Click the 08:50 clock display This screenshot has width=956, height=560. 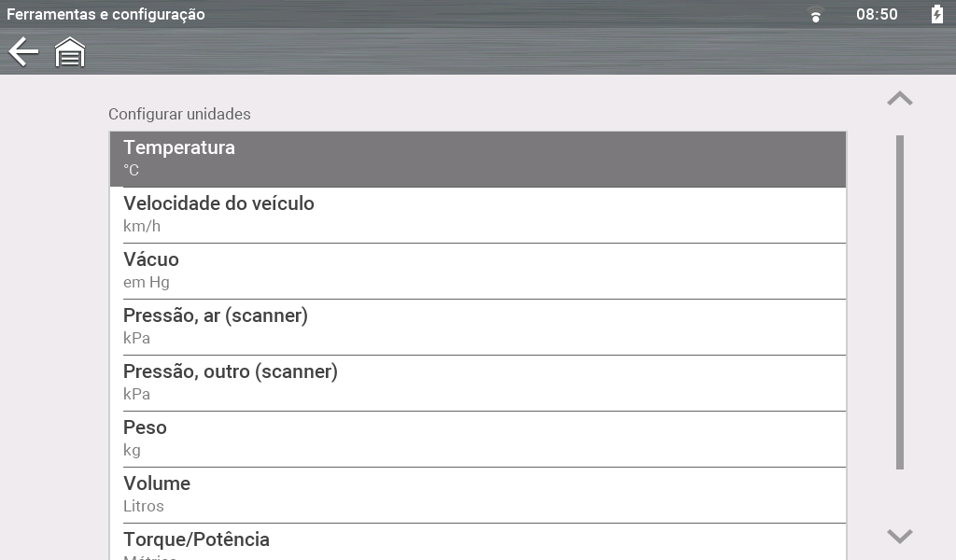point(877,14)
